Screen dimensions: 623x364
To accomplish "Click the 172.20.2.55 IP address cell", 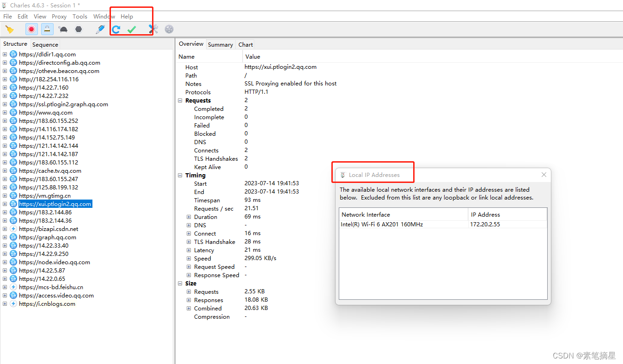I will coord(485,224).
